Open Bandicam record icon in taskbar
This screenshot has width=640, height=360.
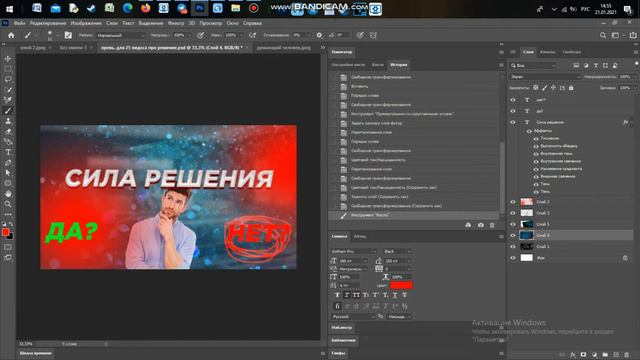coord(253,8)
